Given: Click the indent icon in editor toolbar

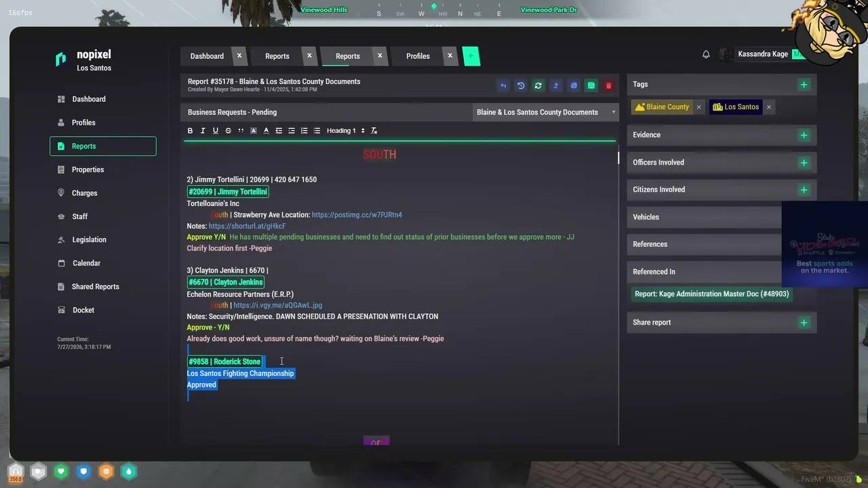Looking at the screenshot, I should [292, 131].
